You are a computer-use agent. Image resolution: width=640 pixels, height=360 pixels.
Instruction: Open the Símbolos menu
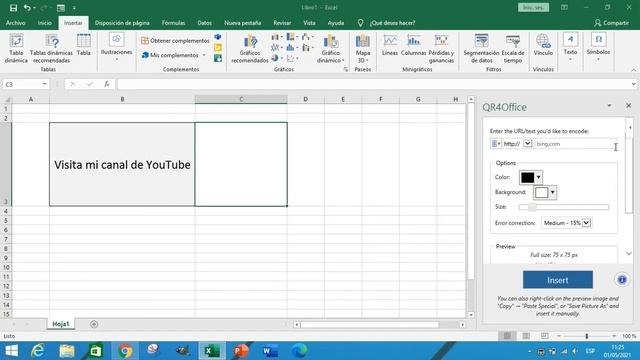598,47
